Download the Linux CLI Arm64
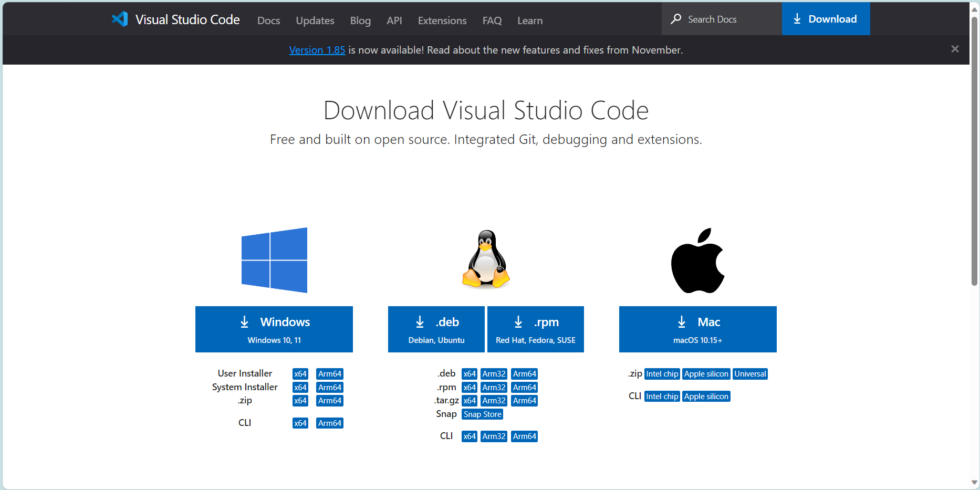980x490 pixels. (x=525, y=436)
